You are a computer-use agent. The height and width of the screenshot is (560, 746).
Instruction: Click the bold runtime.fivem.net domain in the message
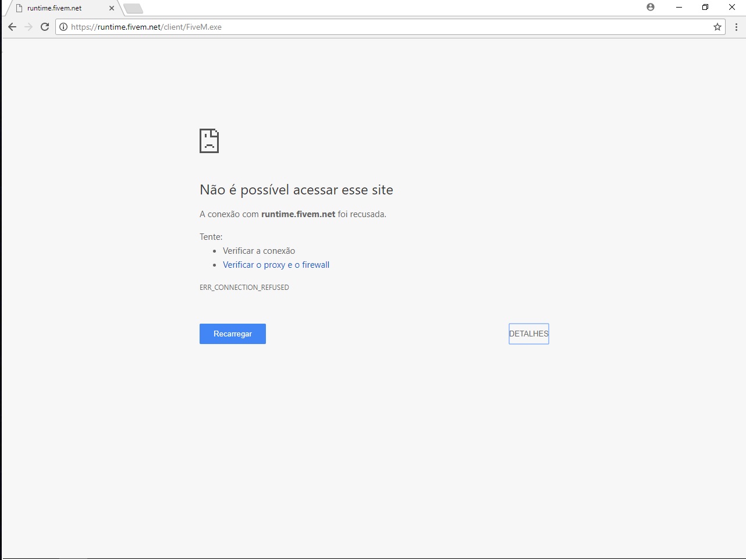click(299, 214)
